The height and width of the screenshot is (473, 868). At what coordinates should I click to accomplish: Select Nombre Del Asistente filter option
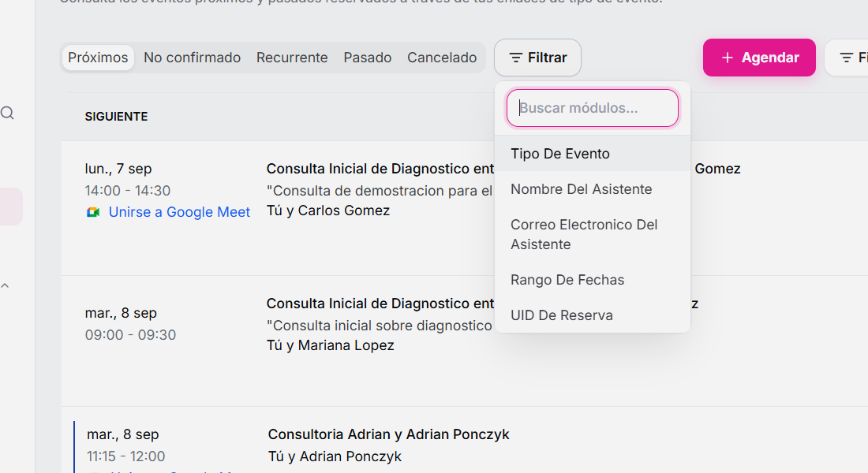pos(593,189)
